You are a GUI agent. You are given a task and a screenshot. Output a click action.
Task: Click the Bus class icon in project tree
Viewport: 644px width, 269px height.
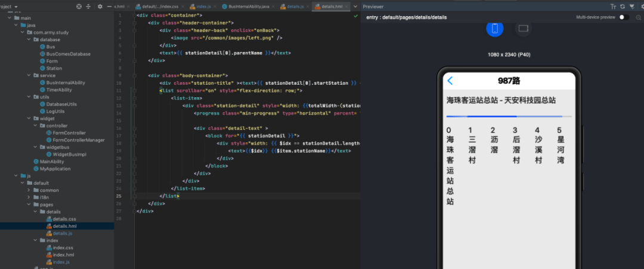coord(42,47)
